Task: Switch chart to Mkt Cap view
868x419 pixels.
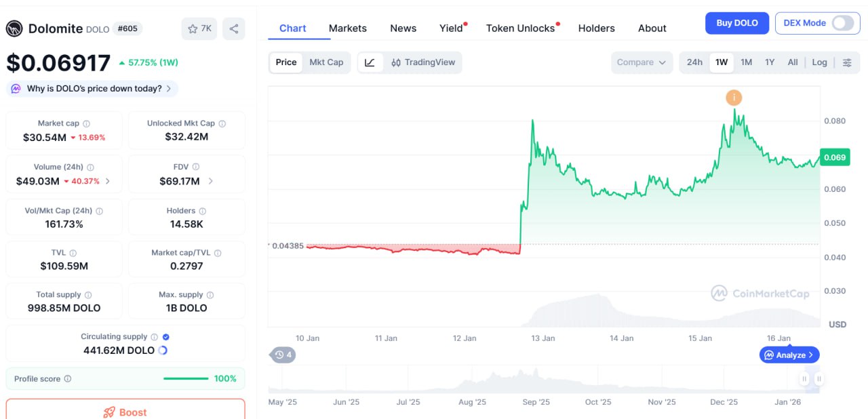Action: (326, 62)
